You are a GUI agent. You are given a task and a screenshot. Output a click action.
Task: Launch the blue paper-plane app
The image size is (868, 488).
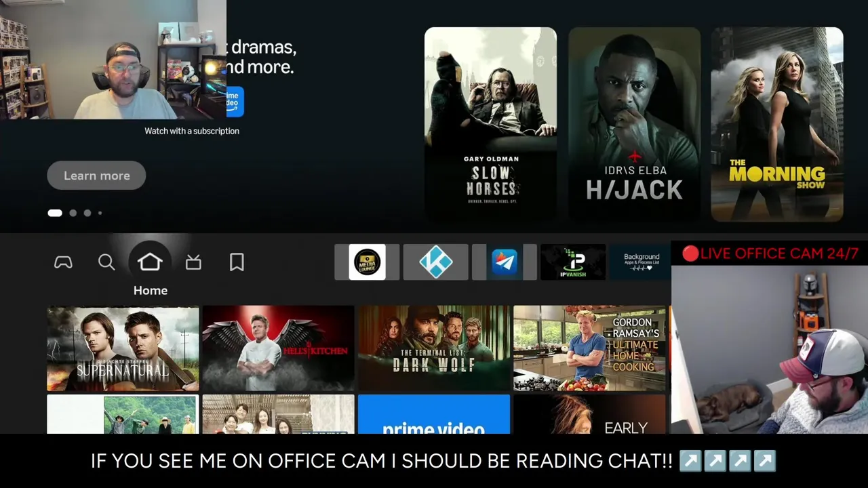click(505, 262)
